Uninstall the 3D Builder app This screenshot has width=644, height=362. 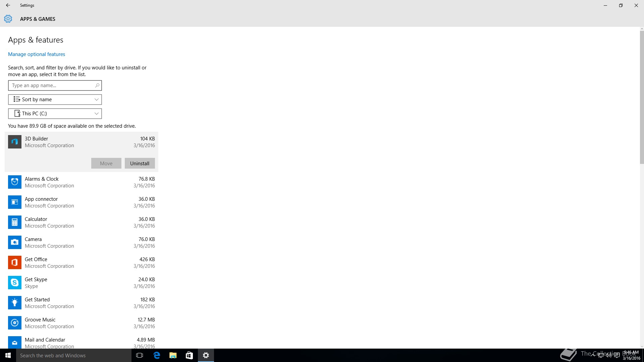pos(140,163)
